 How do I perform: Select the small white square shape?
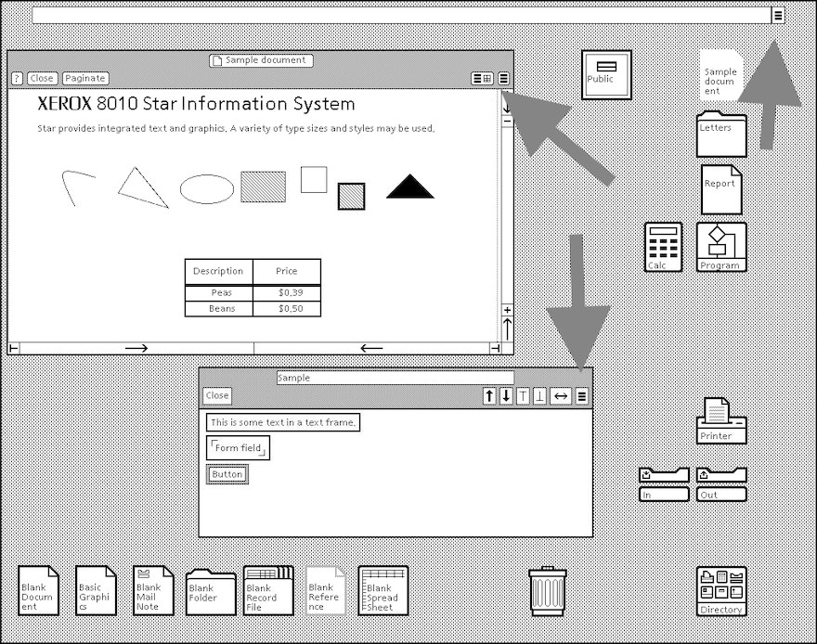pyautogui.click(x=314, y=180)
